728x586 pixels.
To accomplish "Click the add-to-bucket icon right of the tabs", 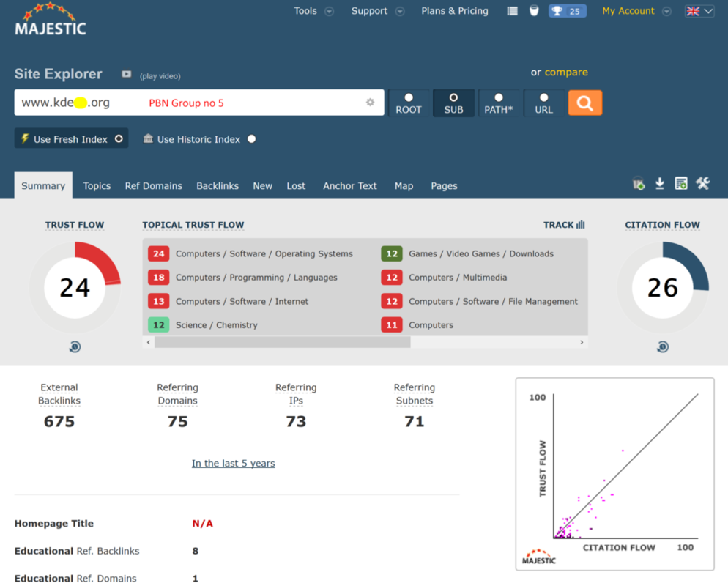I will (639, 184).
